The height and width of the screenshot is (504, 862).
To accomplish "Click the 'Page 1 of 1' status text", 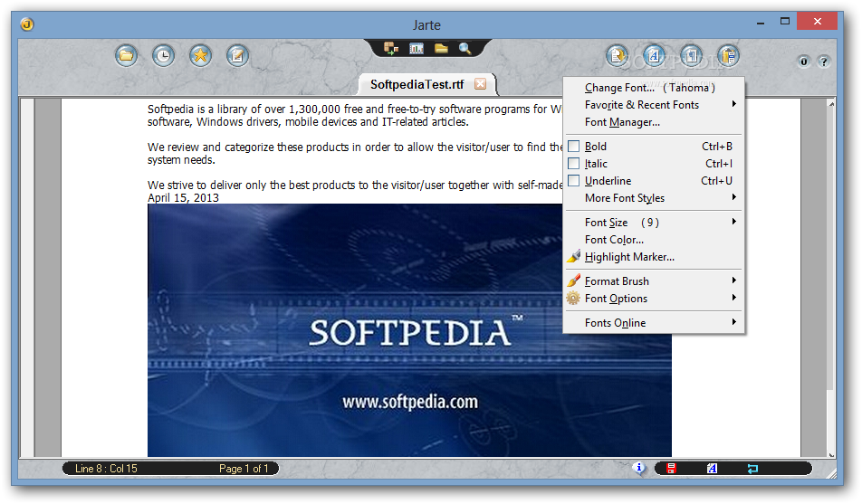I will pyautogui.click(x=244, y=469).
